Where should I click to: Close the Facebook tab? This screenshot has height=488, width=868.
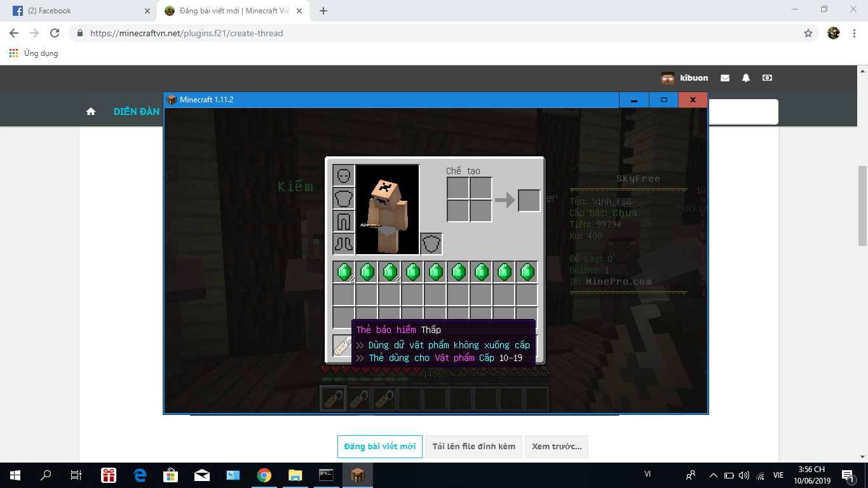[147, 11]
